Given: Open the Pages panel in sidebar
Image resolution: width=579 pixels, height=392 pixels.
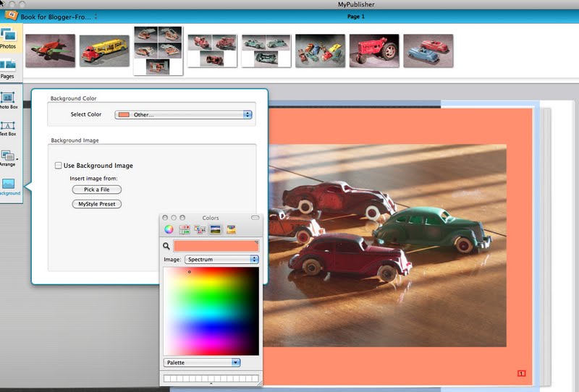Looking at the screenshot, I should coord(8,68).
